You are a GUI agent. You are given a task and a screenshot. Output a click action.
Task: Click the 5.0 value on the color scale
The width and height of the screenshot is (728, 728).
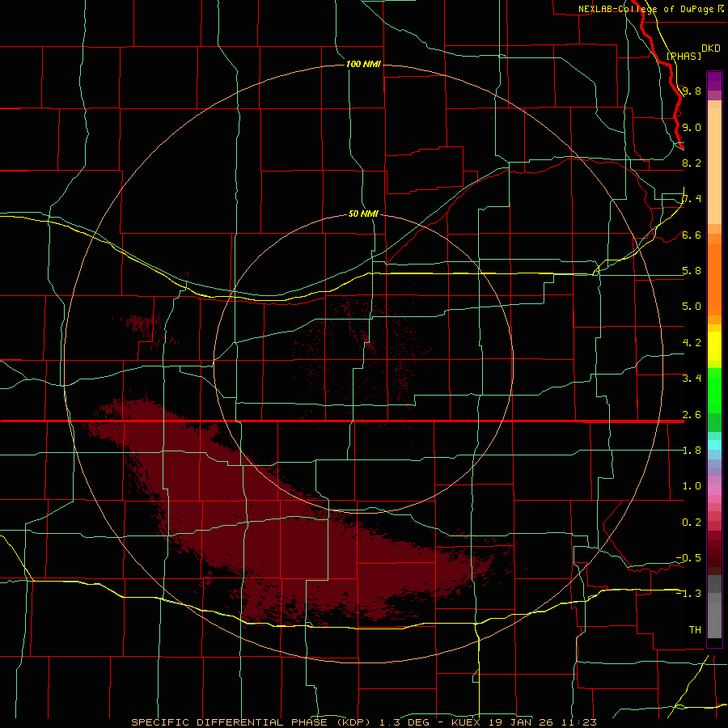(692, 307)
